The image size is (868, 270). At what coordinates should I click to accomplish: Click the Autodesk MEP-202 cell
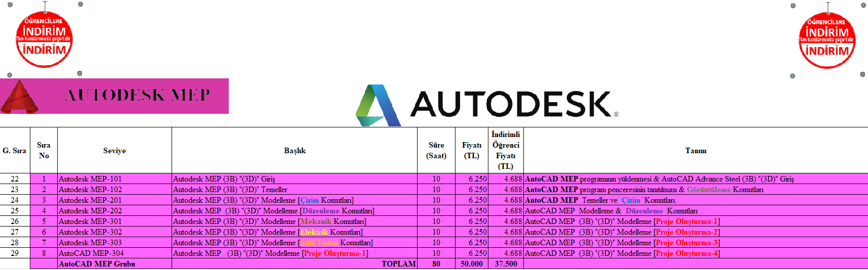coord(115,211)
